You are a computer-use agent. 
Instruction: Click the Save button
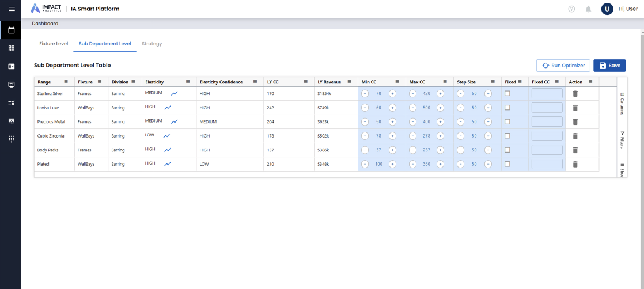(609, 66)
